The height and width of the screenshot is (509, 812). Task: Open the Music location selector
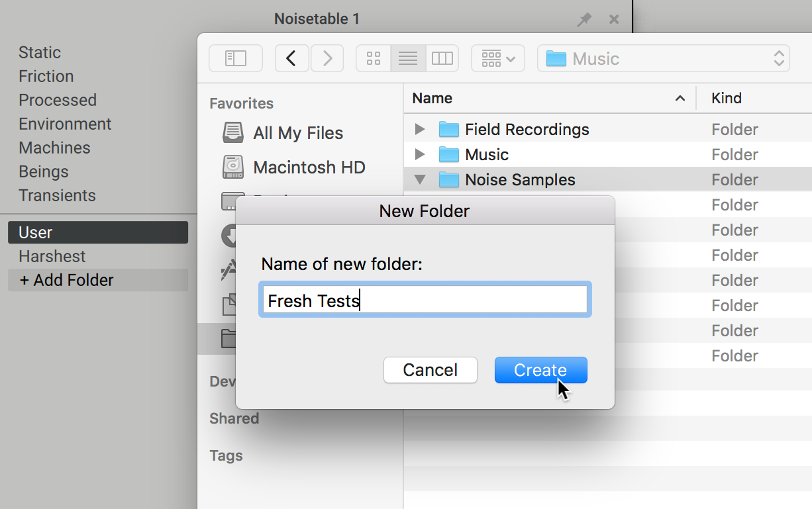779,58
